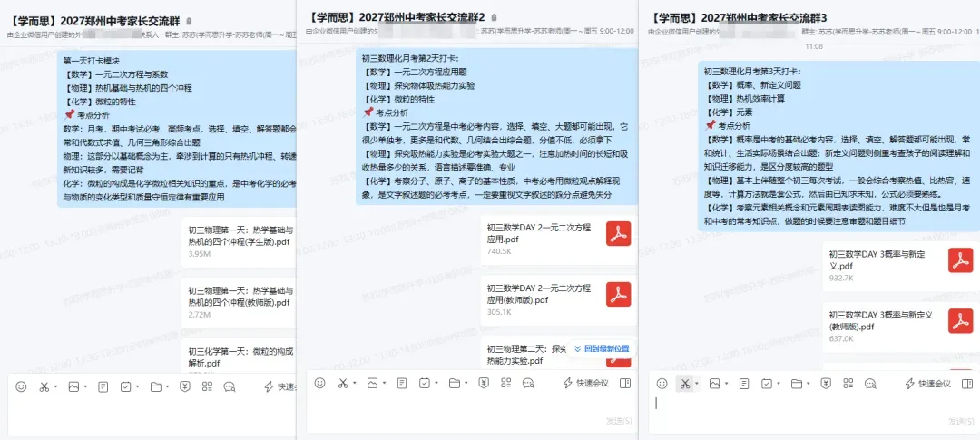This screenshot has width=980, height=440.
Task: Start 快速会议 in 交流群2 window
Action: (585, 383)
